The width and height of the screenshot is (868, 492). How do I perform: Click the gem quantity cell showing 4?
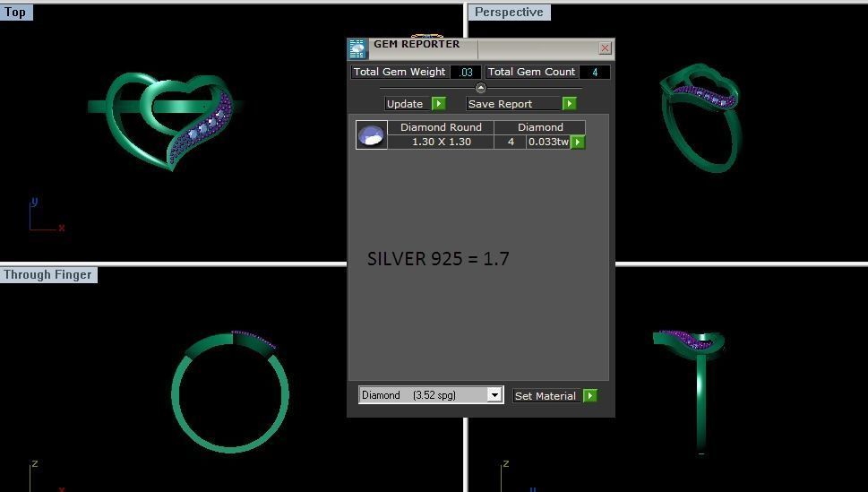[x=511, y=142]
